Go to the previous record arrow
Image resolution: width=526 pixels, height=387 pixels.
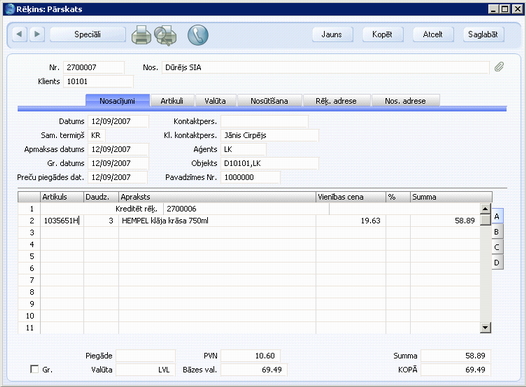pos(19,34)
